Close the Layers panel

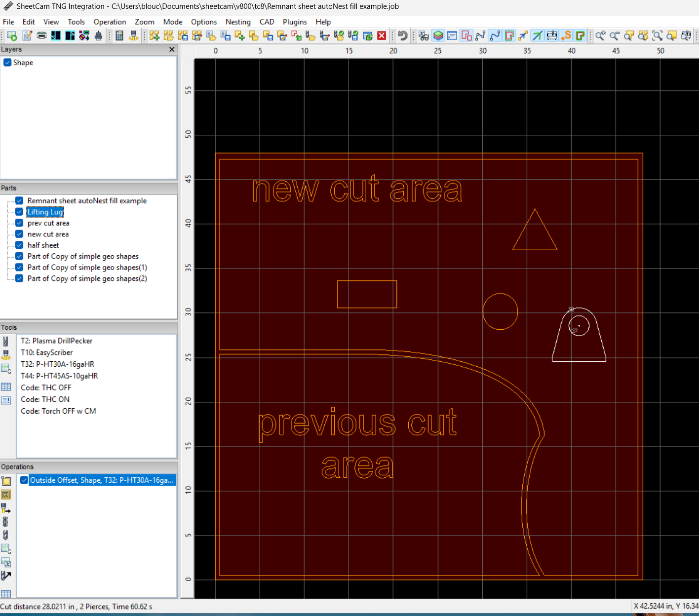tap(172, 49)
